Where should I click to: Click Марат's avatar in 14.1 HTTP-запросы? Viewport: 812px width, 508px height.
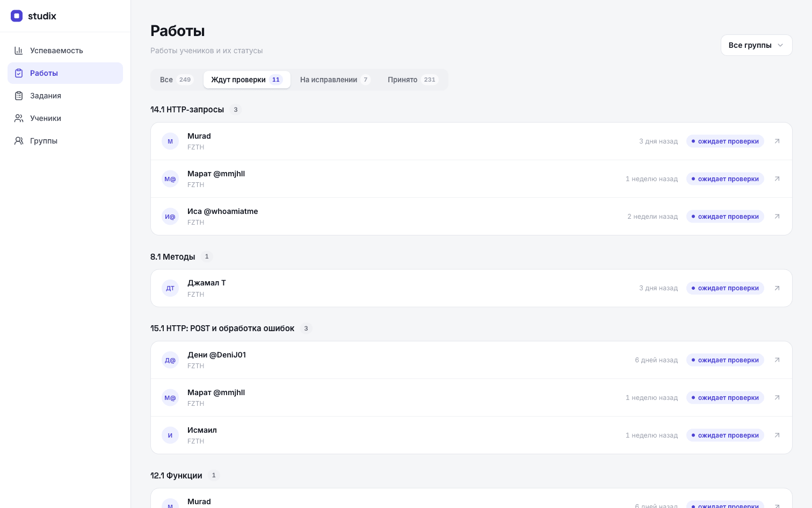170,179
